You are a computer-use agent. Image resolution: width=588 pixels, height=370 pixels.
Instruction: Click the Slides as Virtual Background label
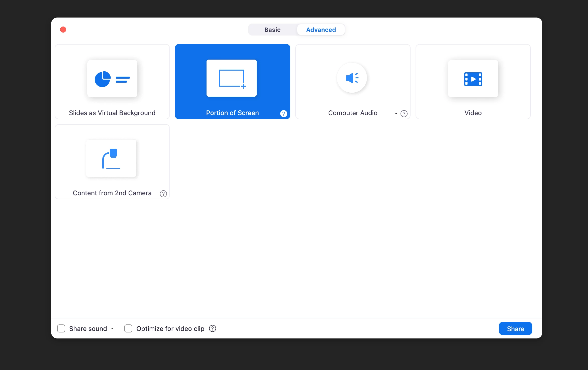[112, 113]
